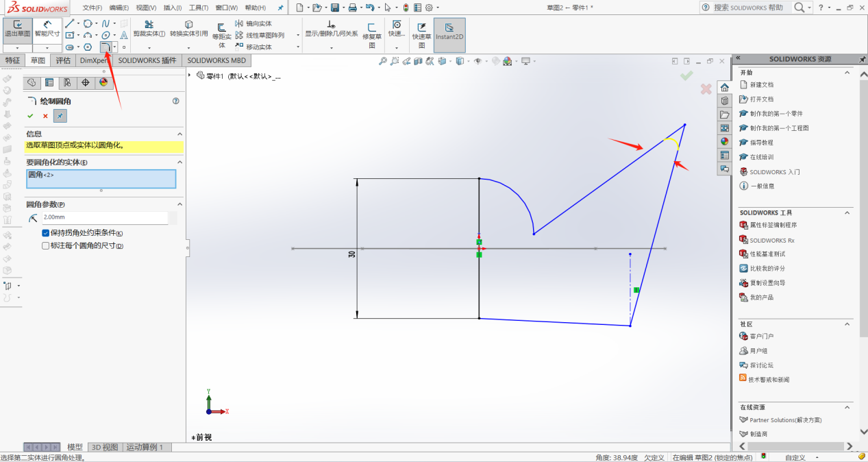Click Display/Delete Relations (显示/删除几何关系)
The height and width of the screenshot is (462, 868).
coord(331,29)
